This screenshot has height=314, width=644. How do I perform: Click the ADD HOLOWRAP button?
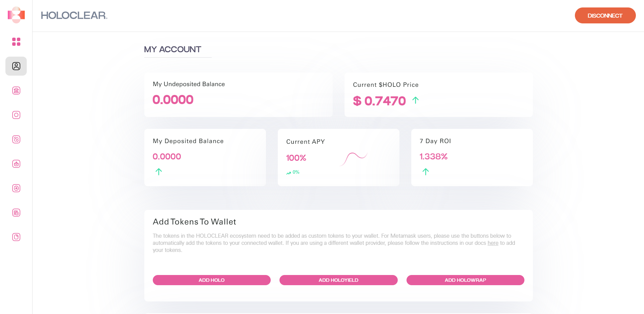465,280
